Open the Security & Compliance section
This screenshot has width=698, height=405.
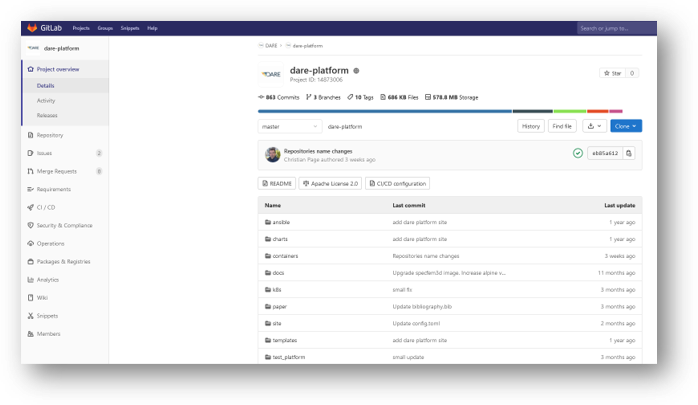tap(64, 225)
